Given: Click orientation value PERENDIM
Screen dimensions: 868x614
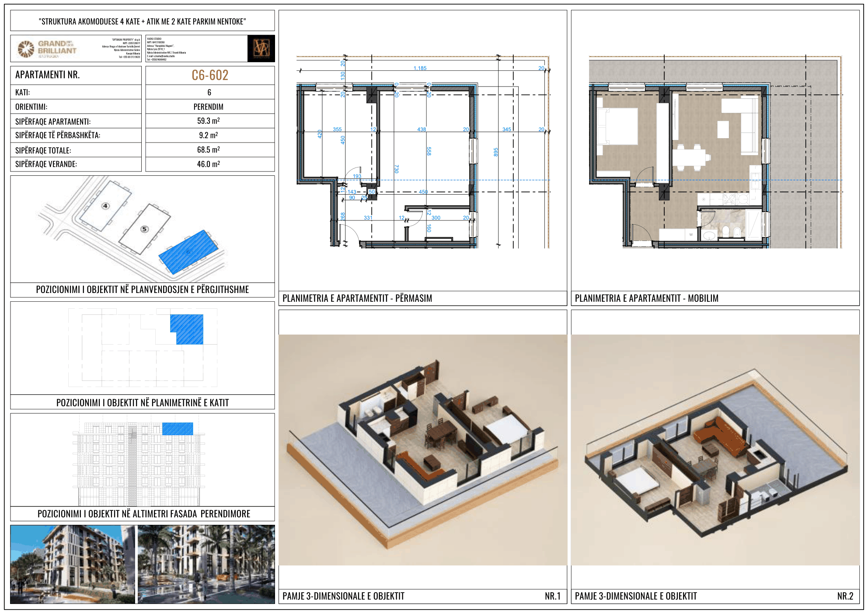Looking at the screenshot, I should coord(209,107).
